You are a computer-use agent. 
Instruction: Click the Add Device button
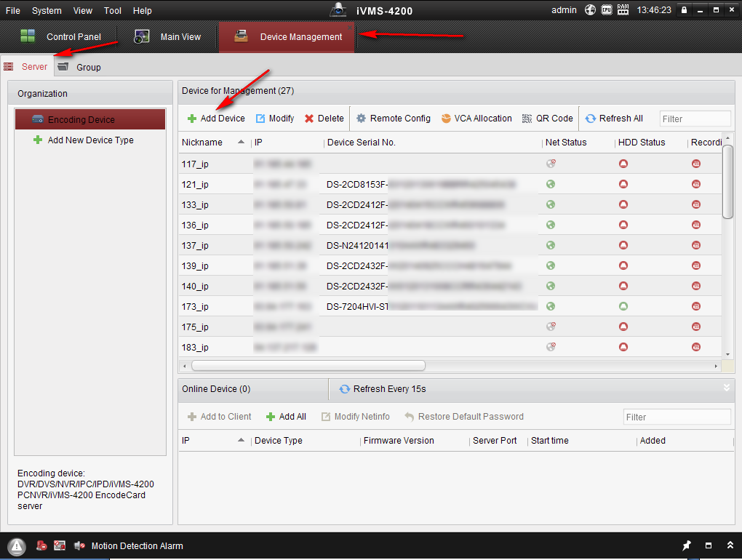pos(216,119)
